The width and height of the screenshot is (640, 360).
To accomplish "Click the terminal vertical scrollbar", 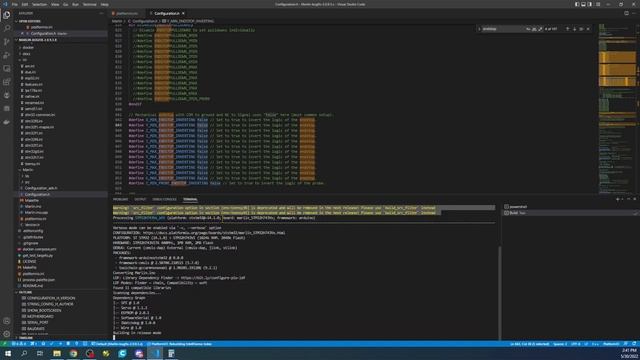I will pos(500,292).
